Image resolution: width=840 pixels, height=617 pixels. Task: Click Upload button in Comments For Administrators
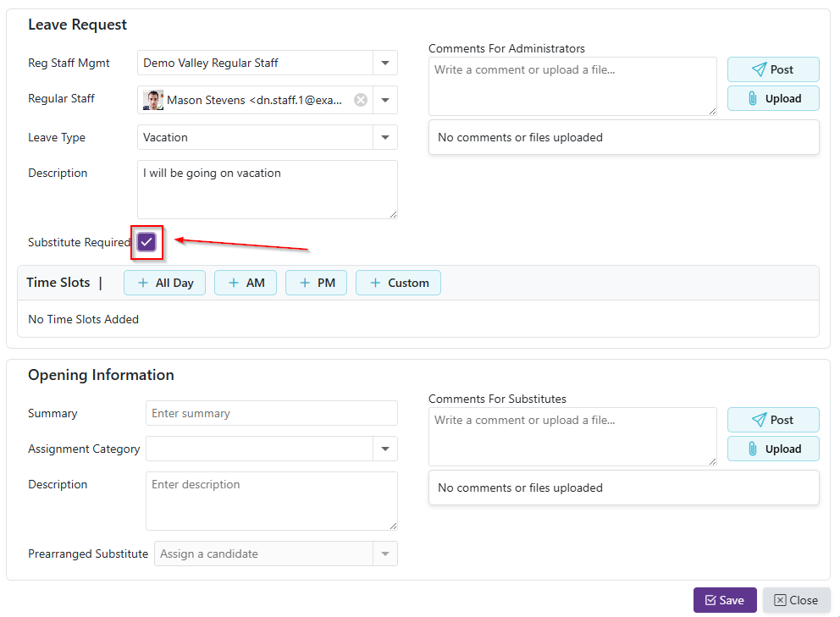tap(772, 98)
